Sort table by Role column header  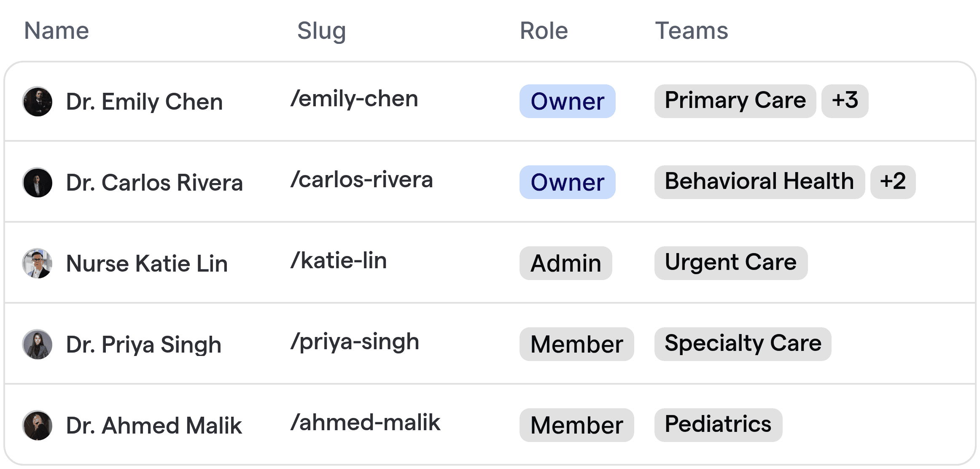point(544,31)
